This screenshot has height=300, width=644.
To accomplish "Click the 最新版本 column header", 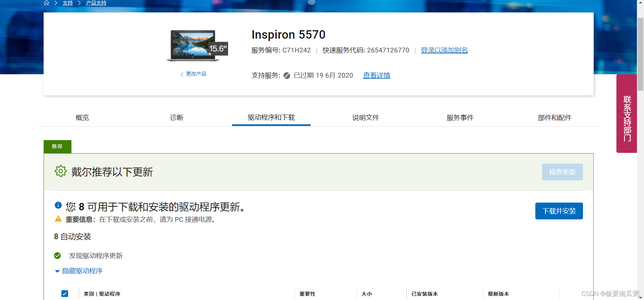I will coord(498,294).
